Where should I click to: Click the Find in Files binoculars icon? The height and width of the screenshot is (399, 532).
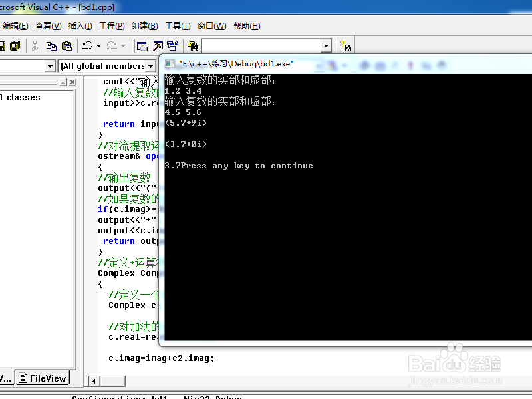pos(193,45)
